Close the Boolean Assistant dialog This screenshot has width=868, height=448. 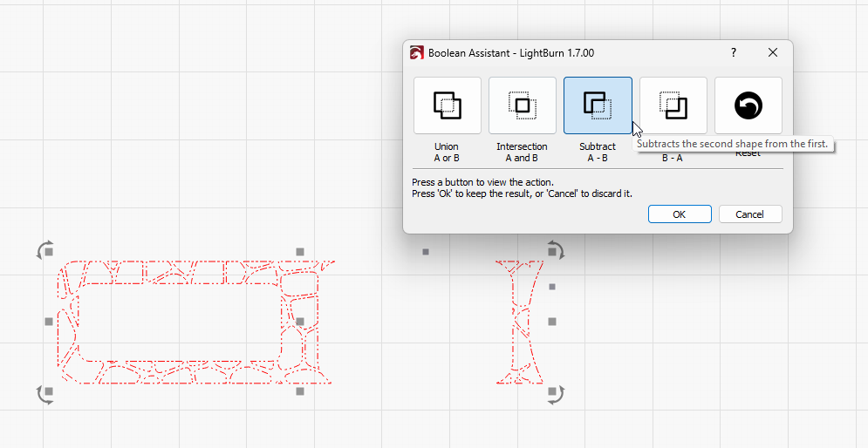[x=773, y=52]
